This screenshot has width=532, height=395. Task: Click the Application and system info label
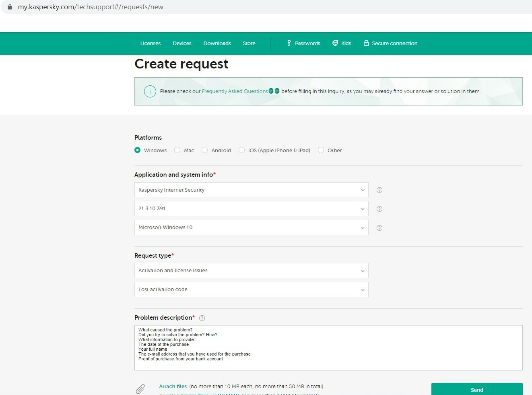click(173, 175)
